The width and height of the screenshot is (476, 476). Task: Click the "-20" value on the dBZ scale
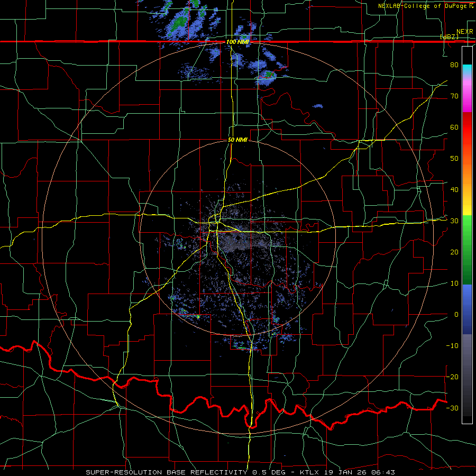[x=452, y=377]
